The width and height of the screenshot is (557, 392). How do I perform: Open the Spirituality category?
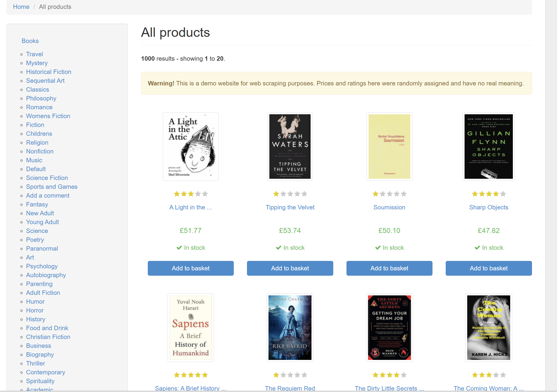(40, 381)
